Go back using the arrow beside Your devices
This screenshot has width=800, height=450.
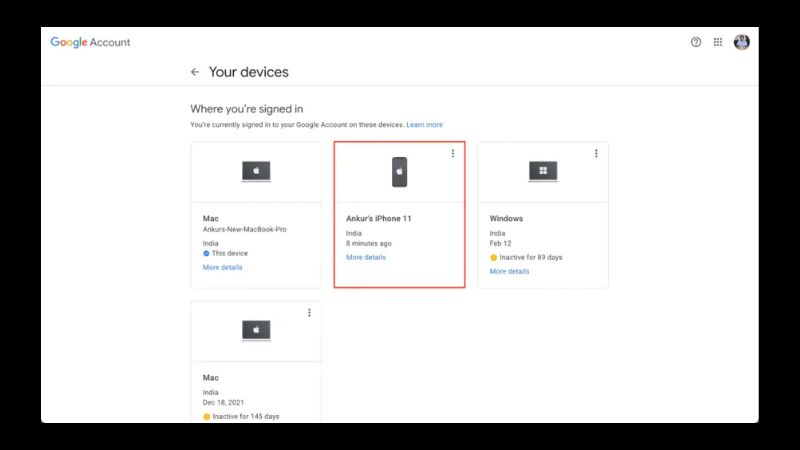coord(195,72)
